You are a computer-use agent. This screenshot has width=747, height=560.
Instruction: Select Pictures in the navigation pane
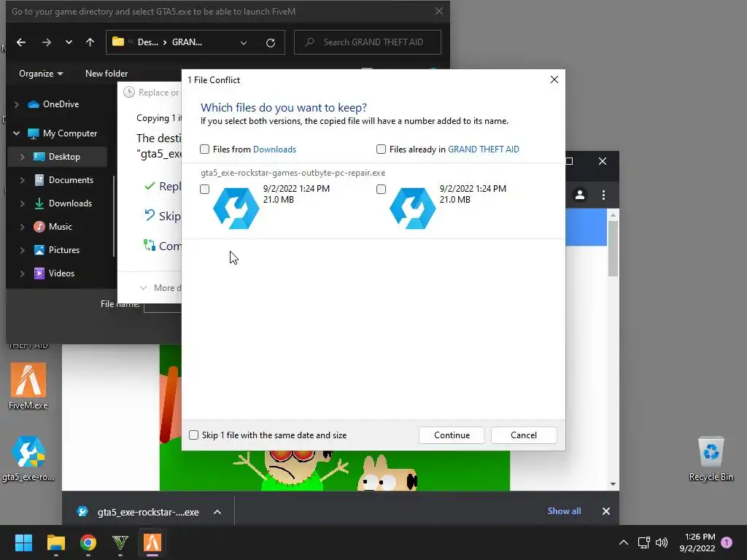tap(57, 250)
